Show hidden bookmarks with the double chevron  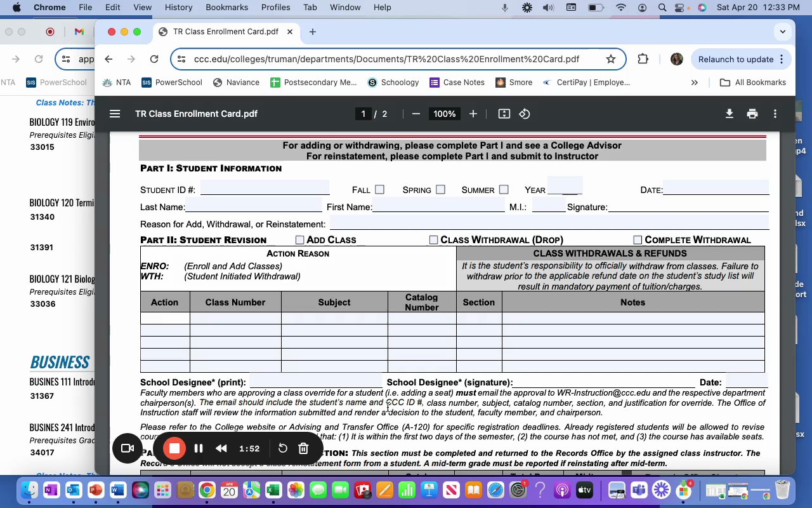pyautogui.click(x=694, y=83)
